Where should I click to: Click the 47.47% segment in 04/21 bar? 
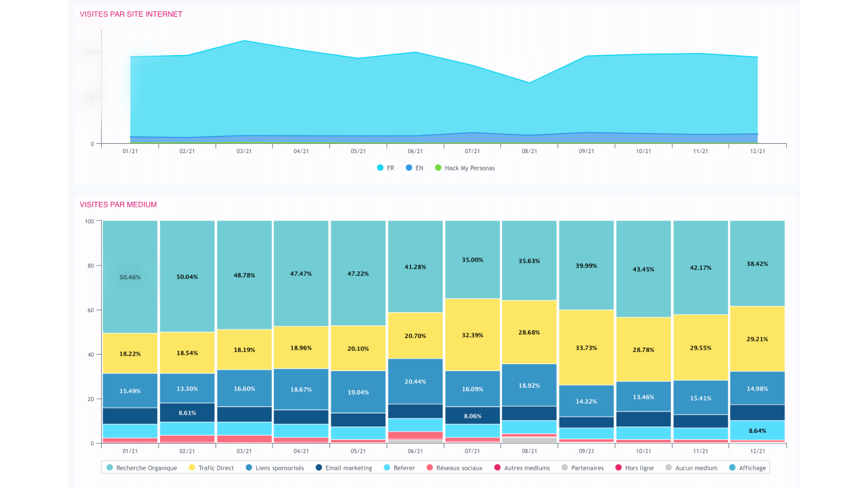click(301, 273)
